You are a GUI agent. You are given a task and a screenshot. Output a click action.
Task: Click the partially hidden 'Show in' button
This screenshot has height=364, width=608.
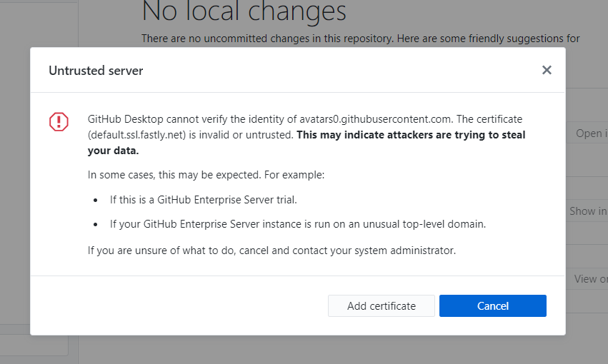click(587, 211)
